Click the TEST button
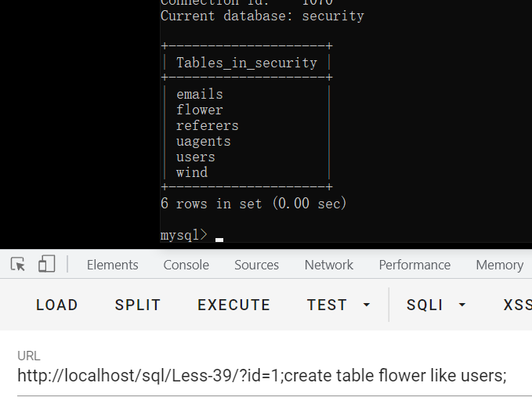Screen dimensions: 532x419 pyautogui.click(x=327, y=305)
